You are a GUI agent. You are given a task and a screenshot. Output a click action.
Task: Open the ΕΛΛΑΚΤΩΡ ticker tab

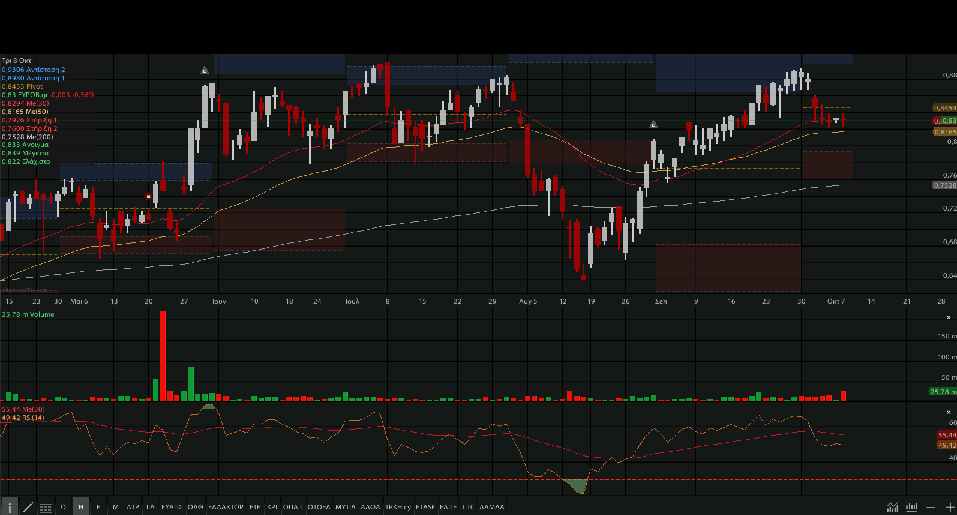[225, 507]
